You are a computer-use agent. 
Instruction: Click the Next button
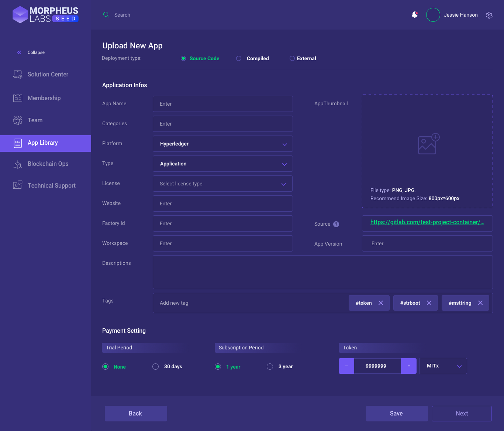[462, 414]
